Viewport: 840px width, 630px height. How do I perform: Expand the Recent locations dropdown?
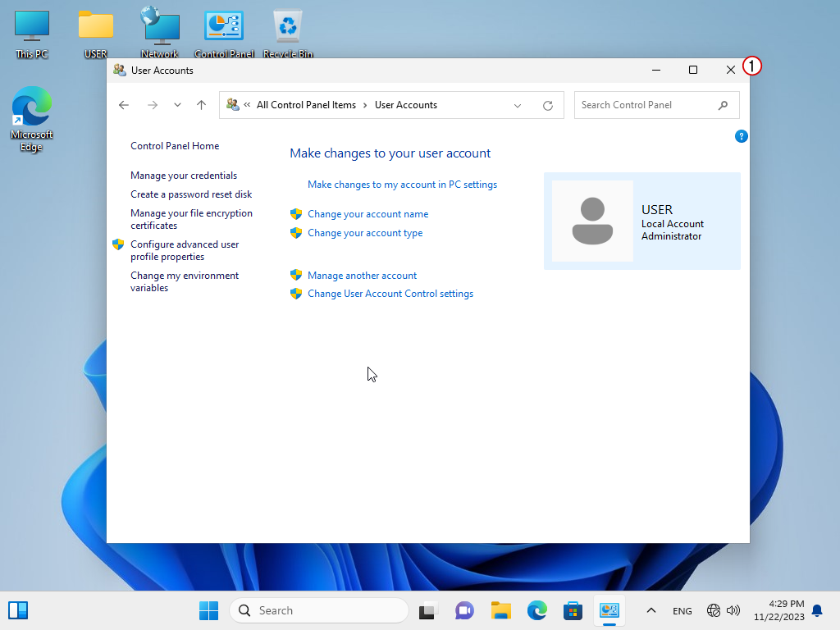pos(177,105)
